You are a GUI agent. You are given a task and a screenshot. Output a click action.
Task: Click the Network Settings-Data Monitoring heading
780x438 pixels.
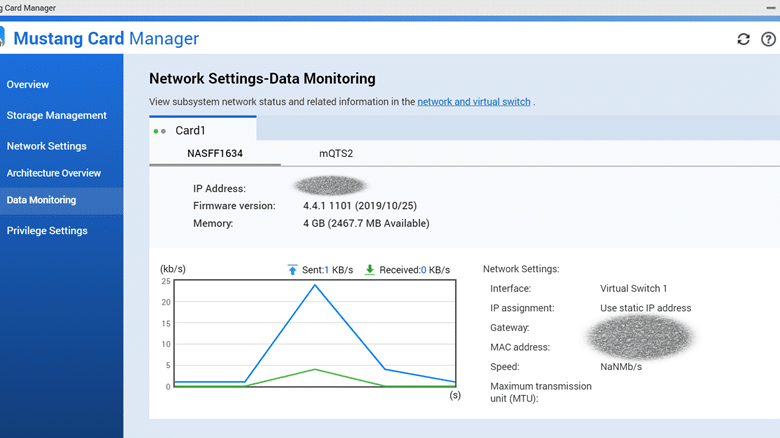pyautogui.click(x=262, y=79)
